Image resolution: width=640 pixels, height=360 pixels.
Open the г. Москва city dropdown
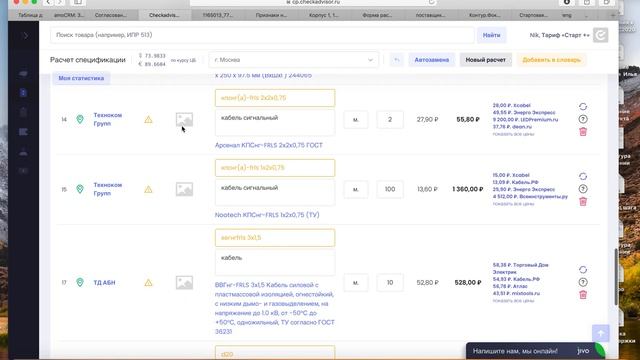pos(293,60)
